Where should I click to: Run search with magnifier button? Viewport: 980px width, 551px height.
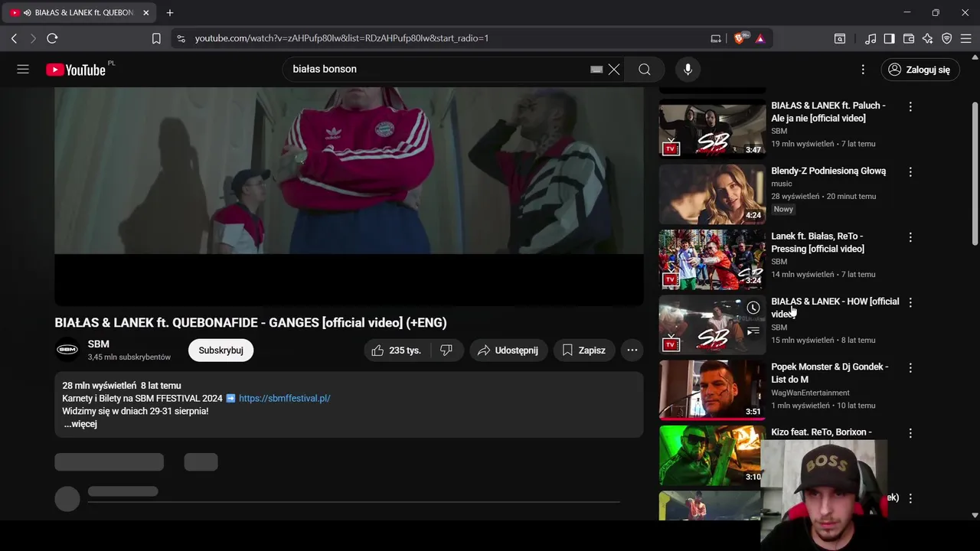point(645,70)
